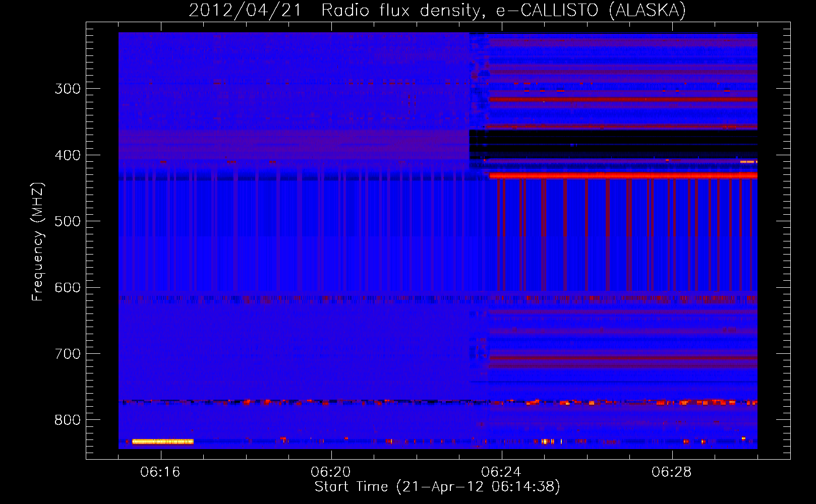Click the plot title '2012/04/21 Radio flux density'
Screen dimensions: 816x504
334,11
